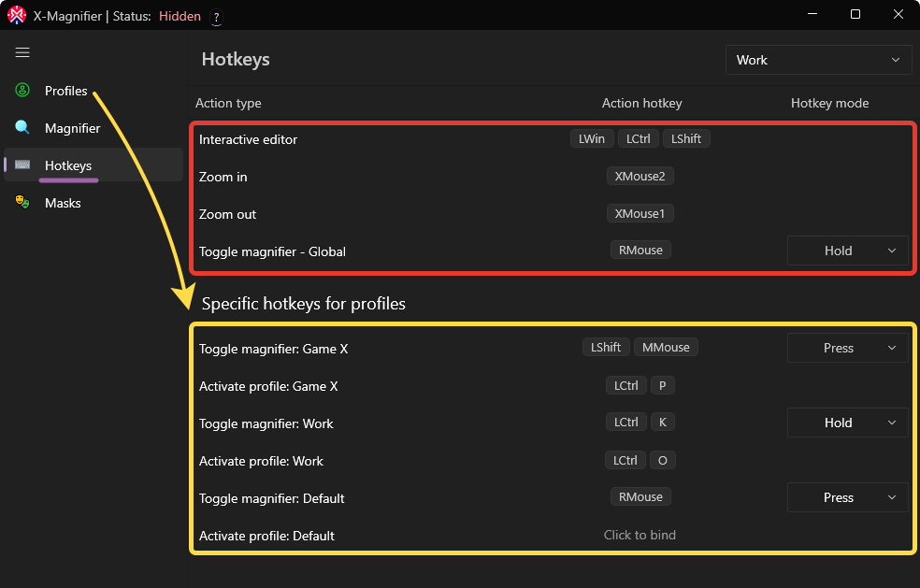The width and height of the screenshot is (920, 588).
Task: Click to bind Activate profile Default
Action: pyautogui.click(x=640, y=536)
